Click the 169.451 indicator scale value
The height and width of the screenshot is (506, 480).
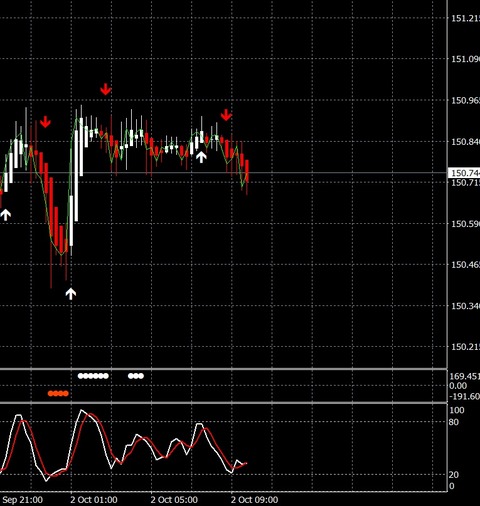(465, 377)
